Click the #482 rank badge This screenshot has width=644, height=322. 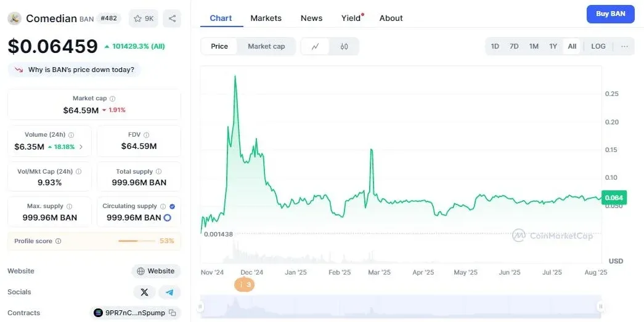pos(109,18)
